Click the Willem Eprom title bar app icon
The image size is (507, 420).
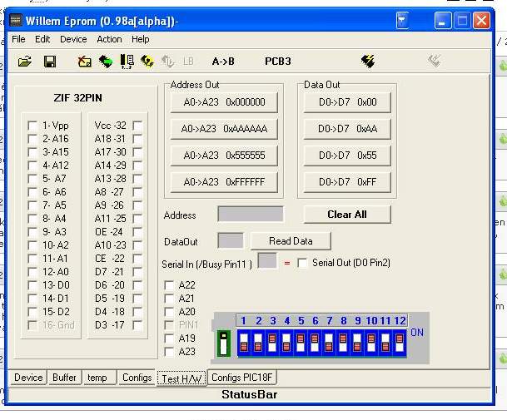click(16, 21)
